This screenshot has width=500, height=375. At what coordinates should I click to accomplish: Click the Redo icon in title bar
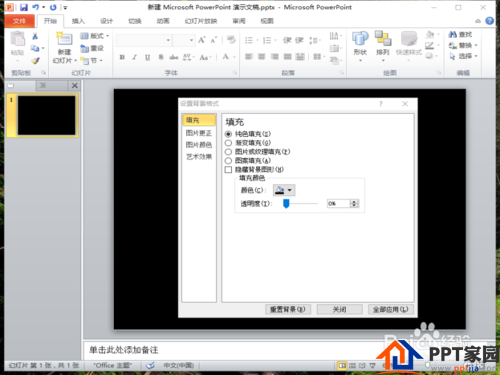click(53, 7)
